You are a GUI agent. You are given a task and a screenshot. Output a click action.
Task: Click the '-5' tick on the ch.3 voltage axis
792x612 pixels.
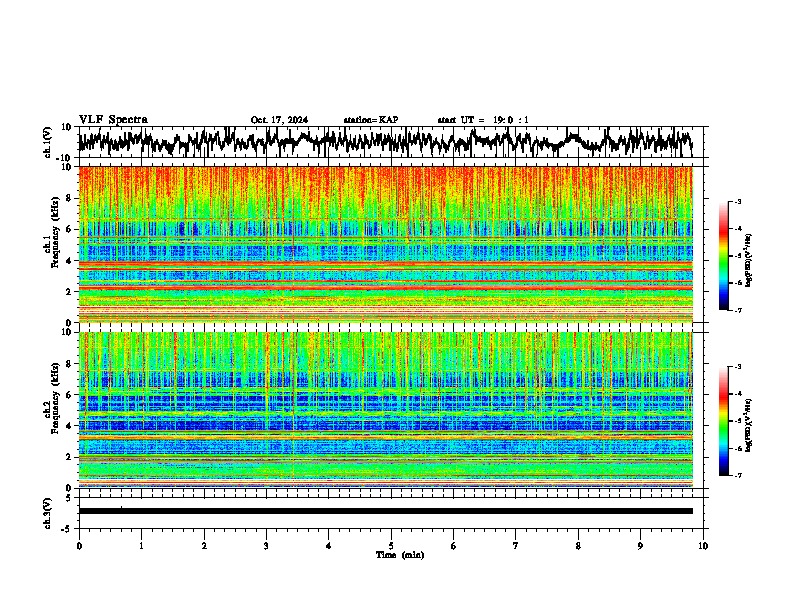pos(67,529)
